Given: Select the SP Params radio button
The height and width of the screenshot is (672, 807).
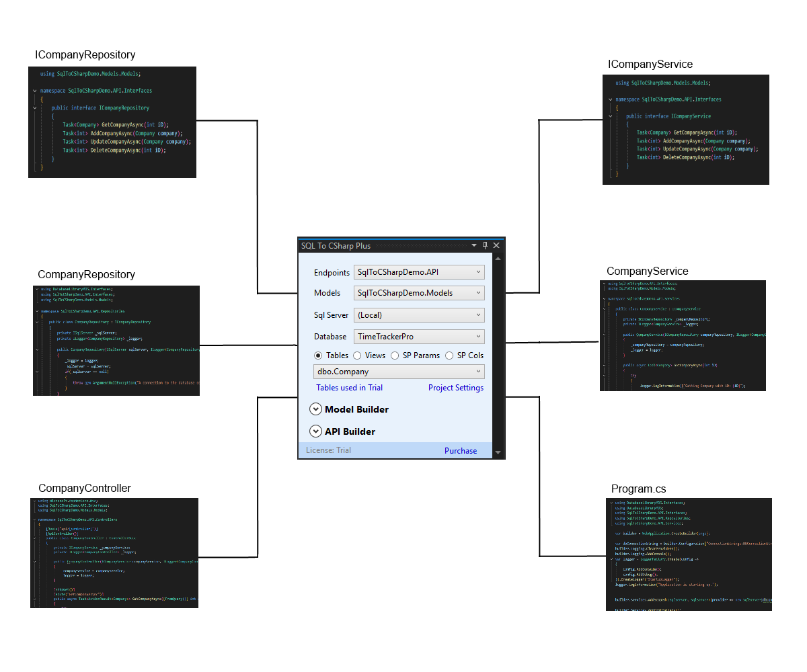Looking at the screenshot, I should (395, 355).
